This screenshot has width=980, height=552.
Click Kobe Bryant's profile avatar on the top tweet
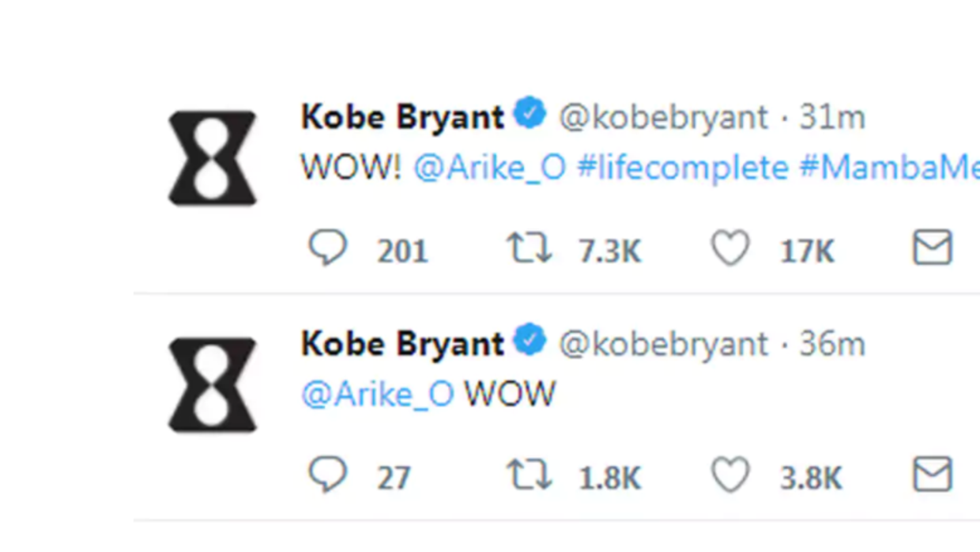212,155
